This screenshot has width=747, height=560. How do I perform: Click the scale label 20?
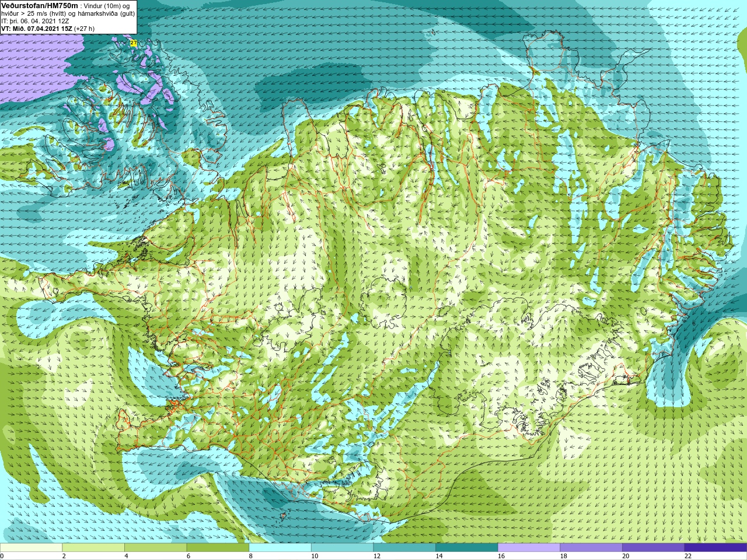(x=626, y=556)
